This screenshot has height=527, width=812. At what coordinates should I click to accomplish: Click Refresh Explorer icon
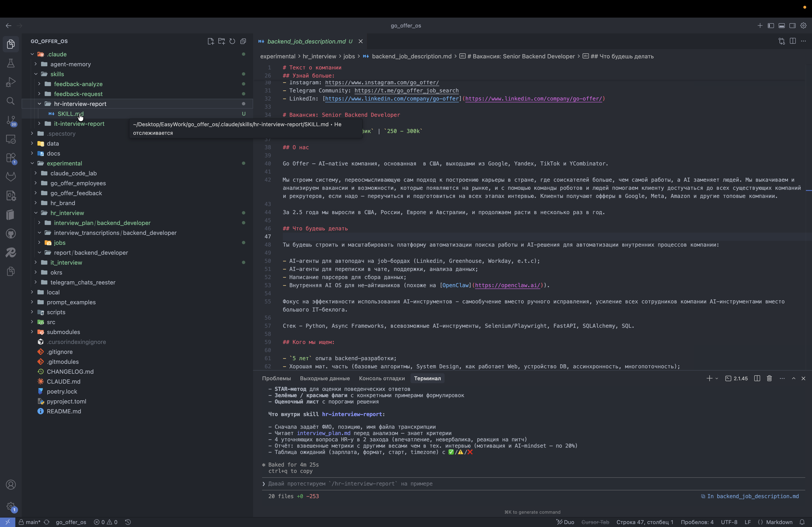pos(232,41)
